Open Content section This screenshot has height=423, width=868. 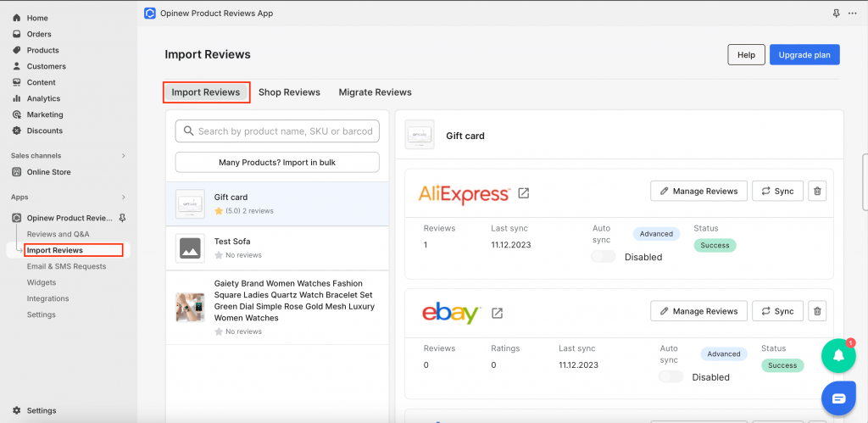(x=41, y=82)
